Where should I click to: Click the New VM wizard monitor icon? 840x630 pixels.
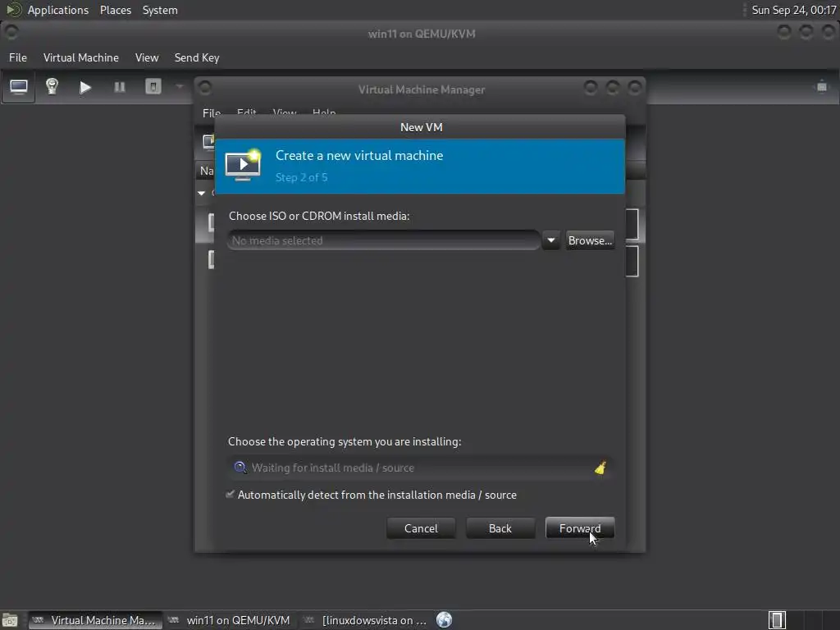(x=243, y=165)
